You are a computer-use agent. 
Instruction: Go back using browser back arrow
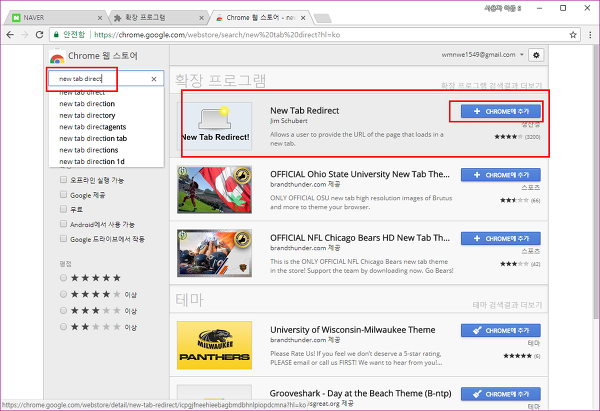[x=10, y=35]
